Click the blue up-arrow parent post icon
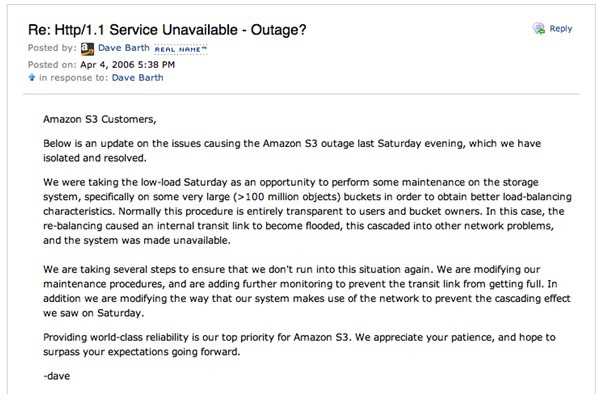 point(32,78)
